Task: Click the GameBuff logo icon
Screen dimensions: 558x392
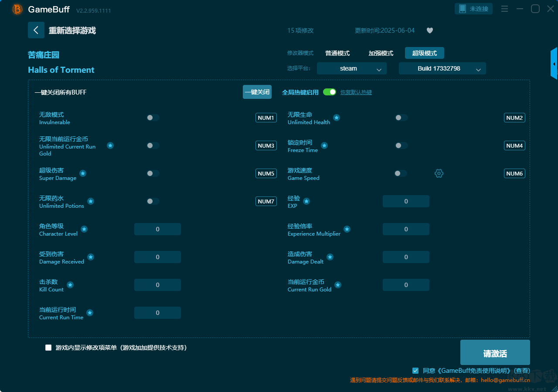Action: pyautogui.click(x=17, y=9)
